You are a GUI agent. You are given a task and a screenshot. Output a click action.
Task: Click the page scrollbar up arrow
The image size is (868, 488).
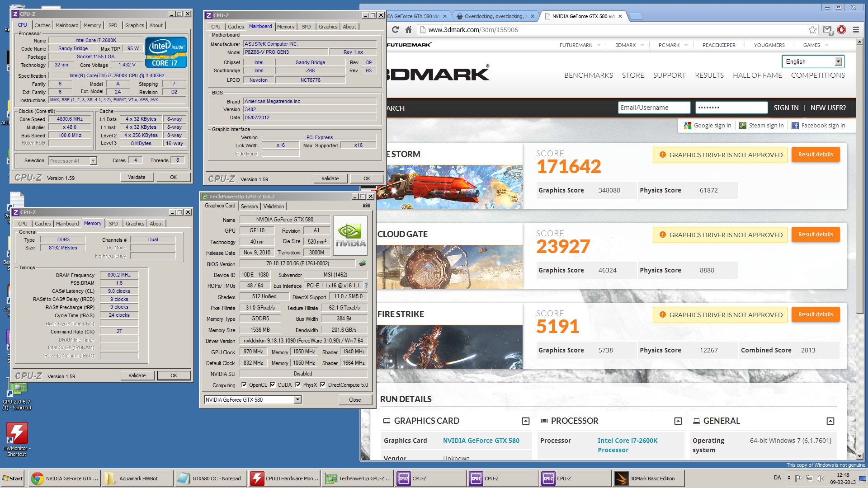[x=860, y=42]
